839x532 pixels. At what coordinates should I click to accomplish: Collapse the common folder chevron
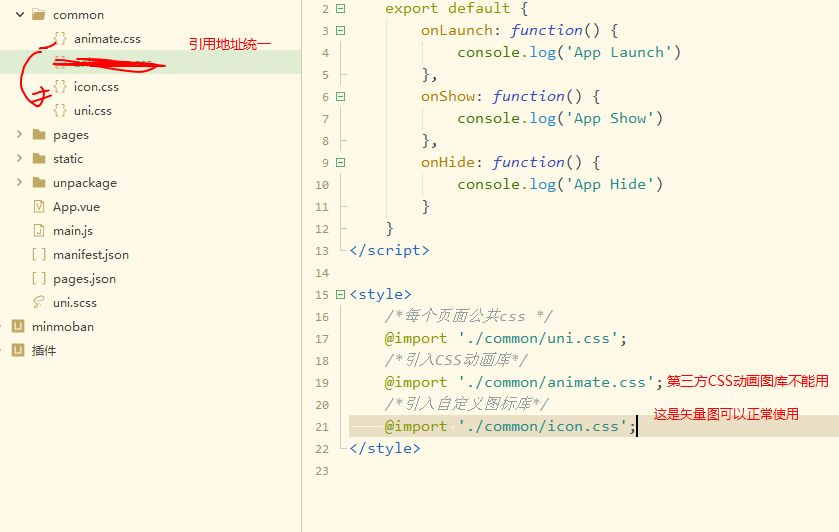coord(20,14)
